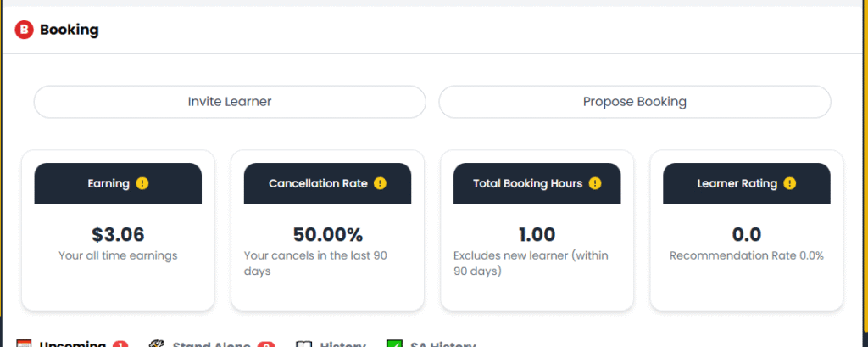Image resolution: width=868 pixels, height=347 pixels.
Task: Click the History book icon
Action: click(x=304, y=344)
